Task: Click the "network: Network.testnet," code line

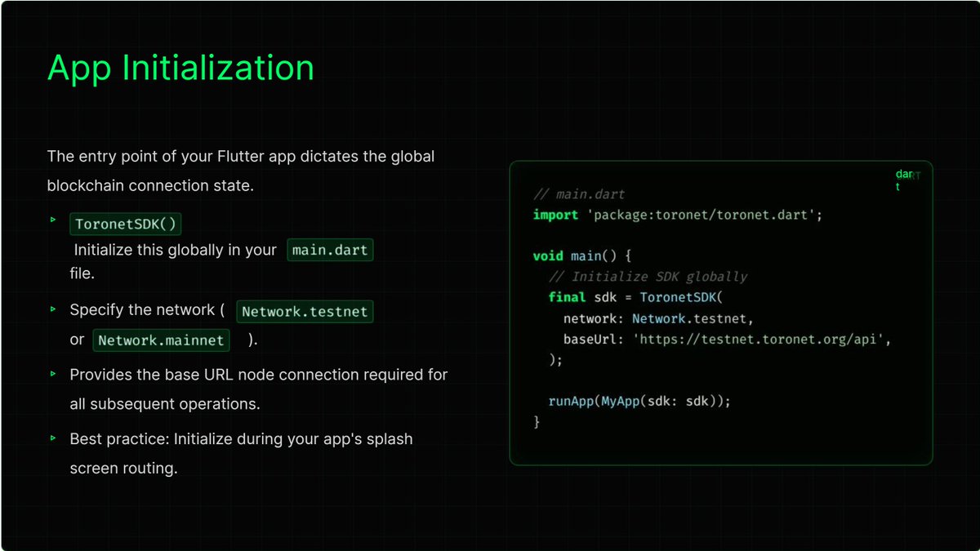Action: (x=659, y=318)
